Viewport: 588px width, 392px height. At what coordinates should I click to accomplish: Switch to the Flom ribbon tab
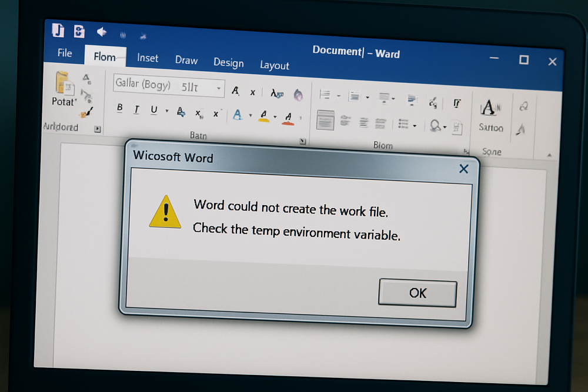click(105, 56)
